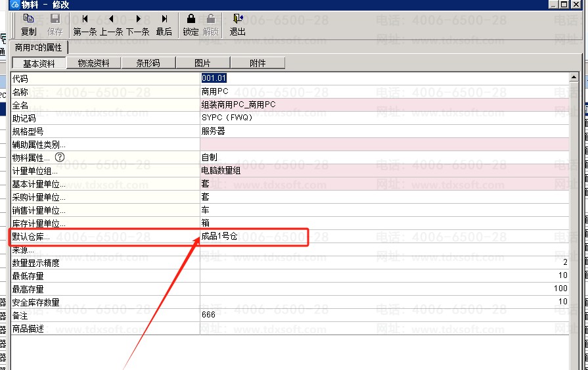
Task: Switch to the 物流资料 tab
Action: click(93, 63)
